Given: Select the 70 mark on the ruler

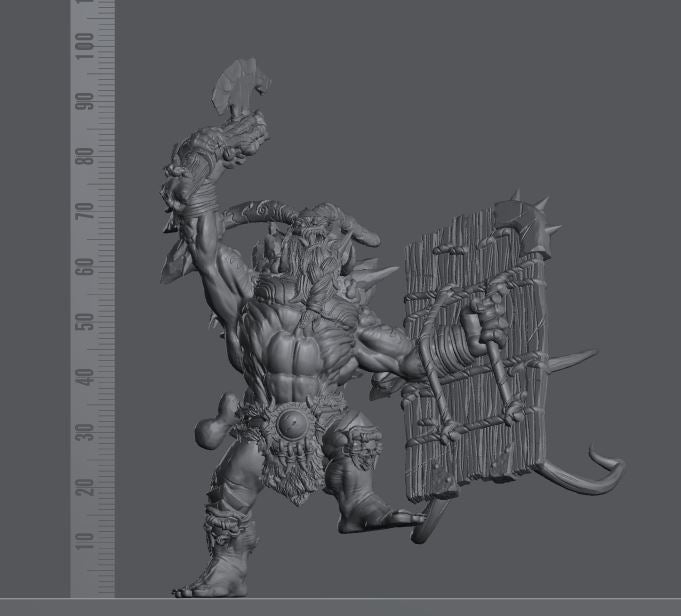Looking at the screenshot, I should (x=90, y=211).
